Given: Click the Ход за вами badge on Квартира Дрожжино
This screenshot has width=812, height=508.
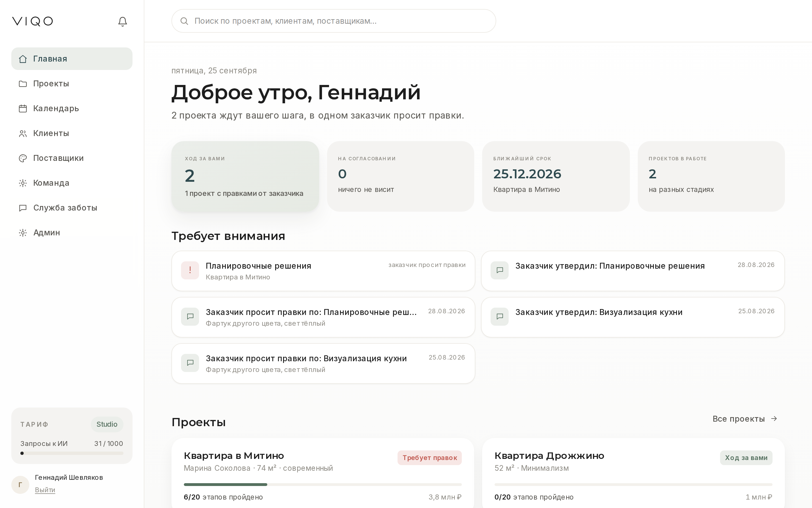Looking at the screenshot, I should [746, 457].
